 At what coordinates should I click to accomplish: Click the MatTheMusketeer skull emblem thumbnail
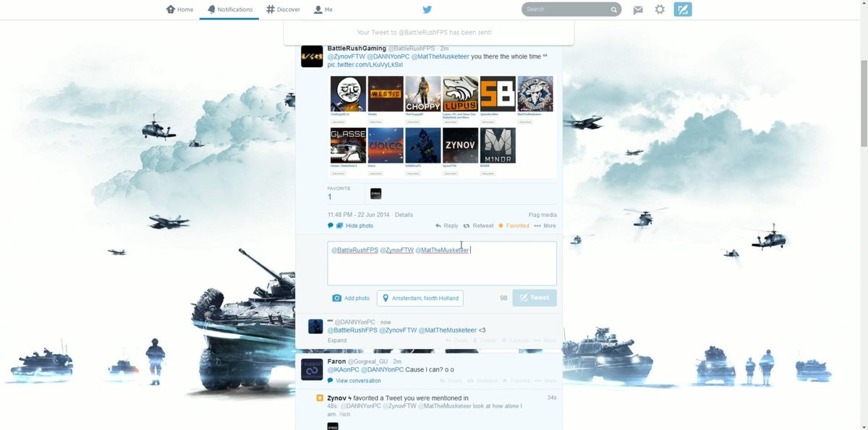tap(535, 94)
